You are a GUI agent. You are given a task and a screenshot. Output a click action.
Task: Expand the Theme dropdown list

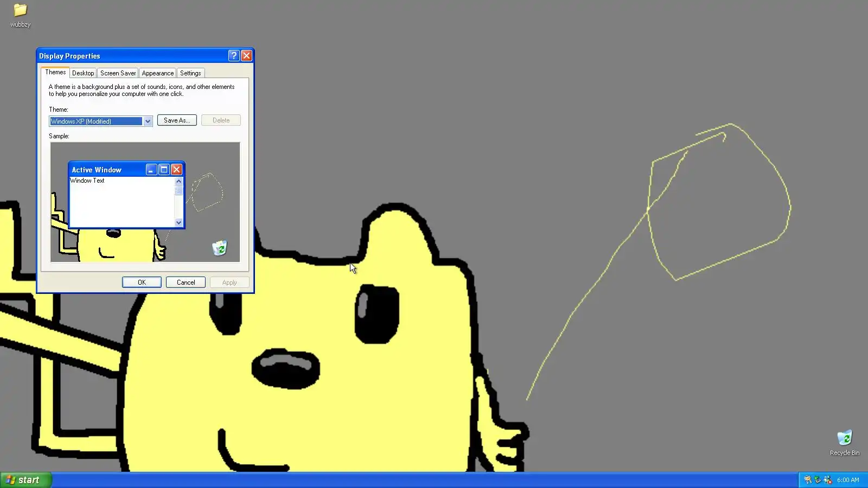tap(148, 121)
